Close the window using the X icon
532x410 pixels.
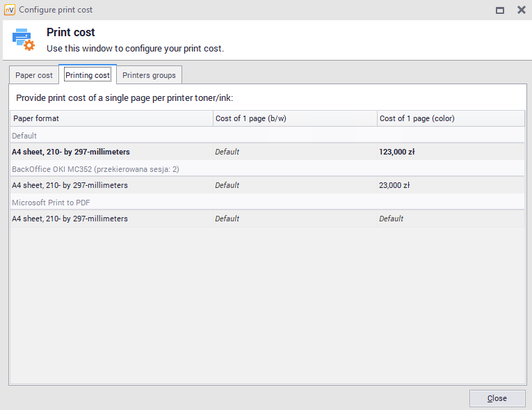tap(521, 10)
